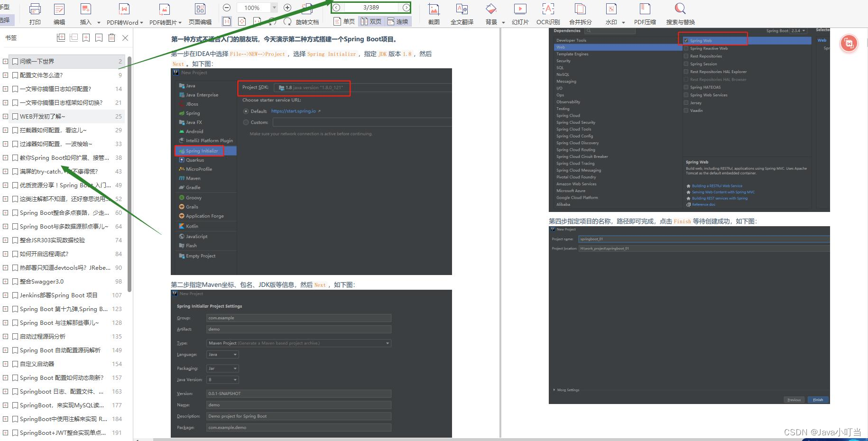Expand the 过滤器如何配置 bookmark
Image resolution: width=868 pixels, height=441 pixels.
pos(5,144)
